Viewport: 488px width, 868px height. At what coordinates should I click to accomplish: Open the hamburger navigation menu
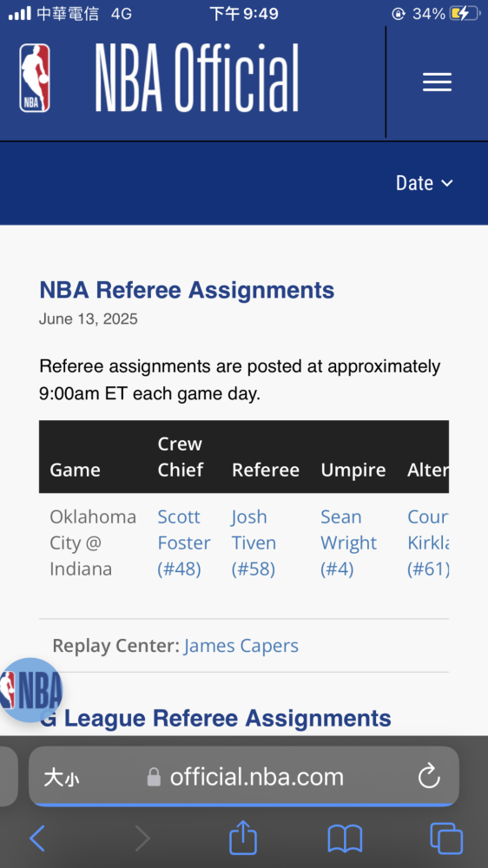pos(437,82)
